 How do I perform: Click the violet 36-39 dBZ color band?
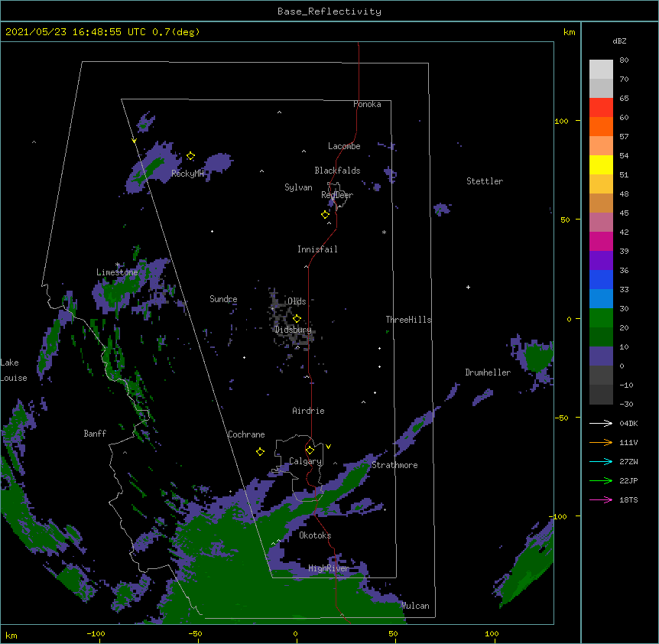pos(601,261)
